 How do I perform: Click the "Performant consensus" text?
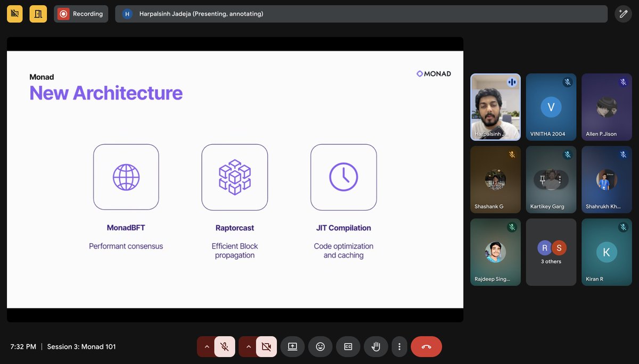click(126, 246)
